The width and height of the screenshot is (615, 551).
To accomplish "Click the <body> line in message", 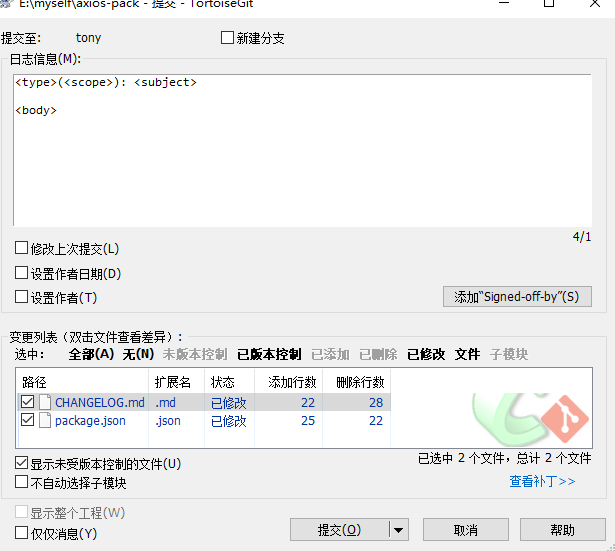I will 36,110.
